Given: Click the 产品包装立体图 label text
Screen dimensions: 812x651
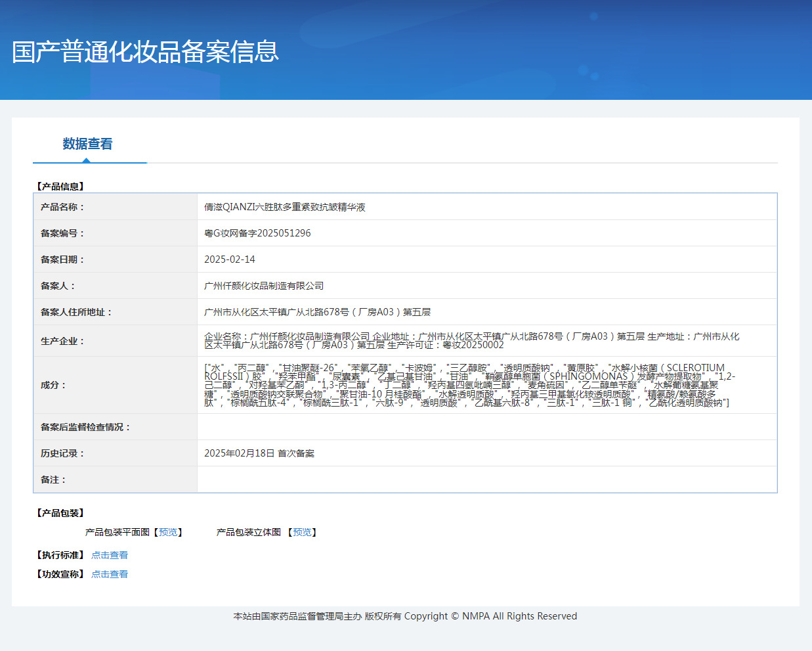Looking at the screenshot, I should [x=249, y=532].
